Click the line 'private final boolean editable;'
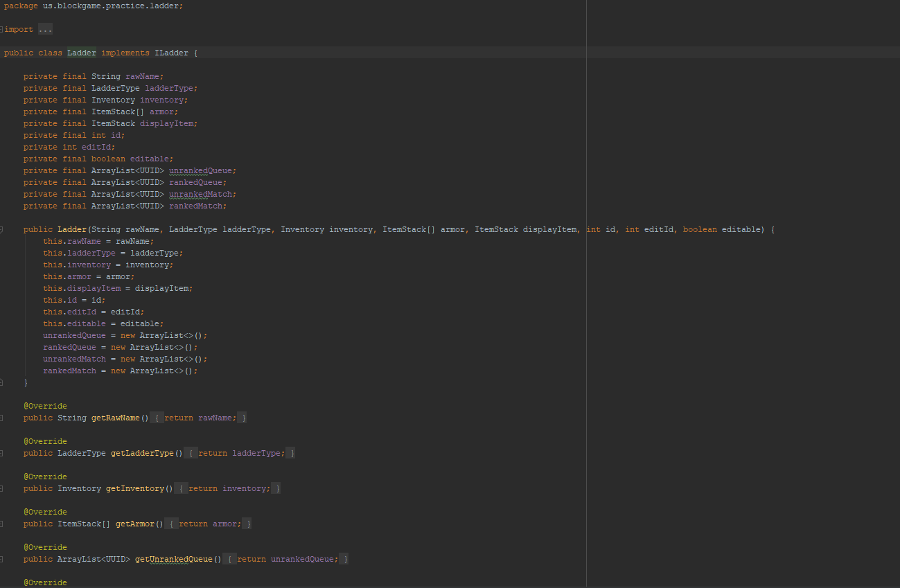Screen dimensions: 900x588 (x=98, y=159)
